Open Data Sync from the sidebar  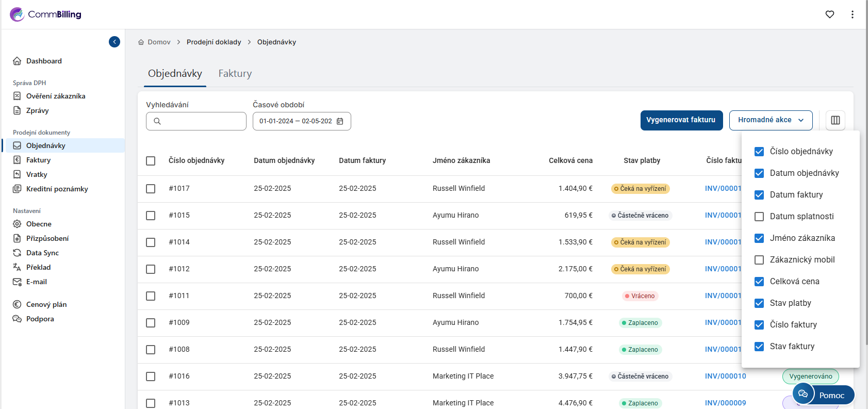[x=42, y=253]
